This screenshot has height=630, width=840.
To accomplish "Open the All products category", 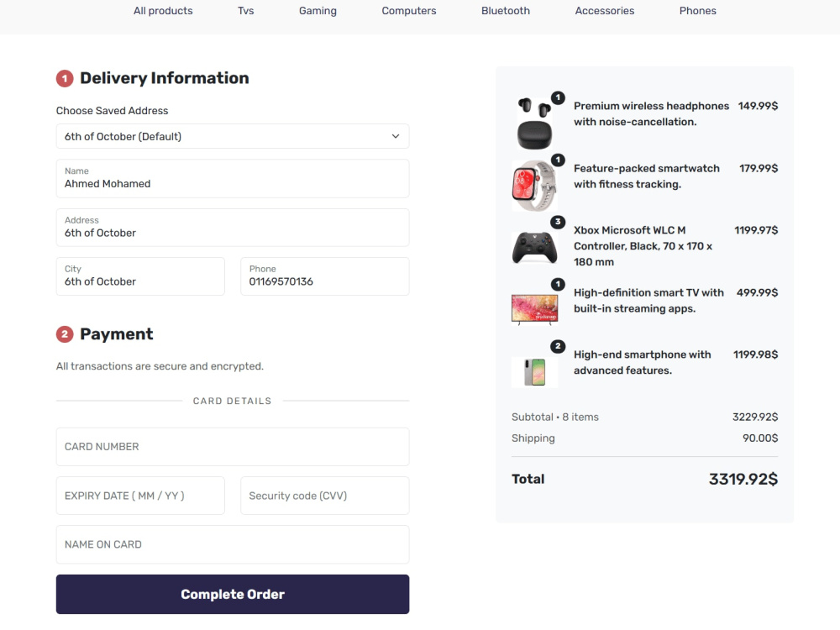I will pos(163,11).
